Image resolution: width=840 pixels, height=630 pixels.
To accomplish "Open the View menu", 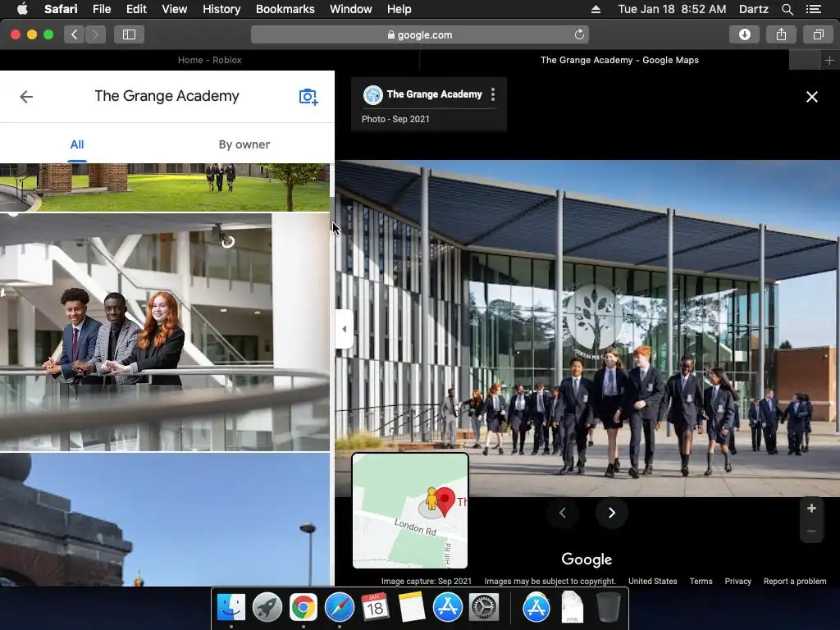I will [174, 9].
